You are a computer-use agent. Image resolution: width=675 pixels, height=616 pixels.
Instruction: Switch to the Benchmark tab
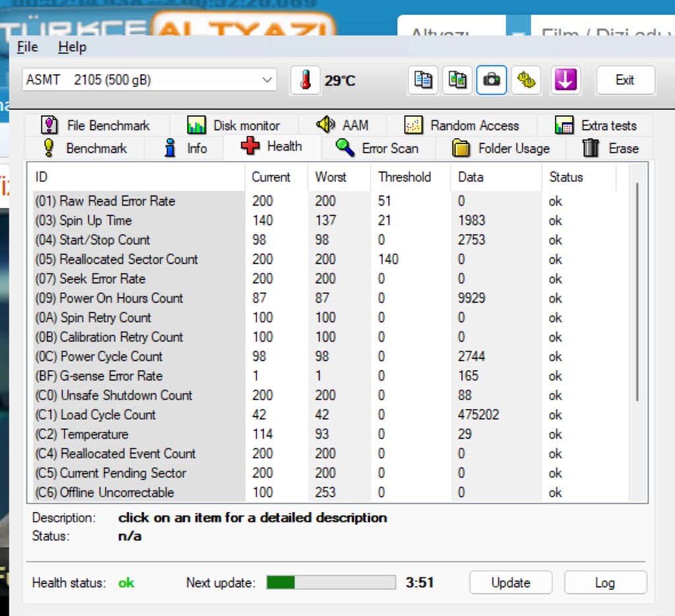(x=85, y=148)
